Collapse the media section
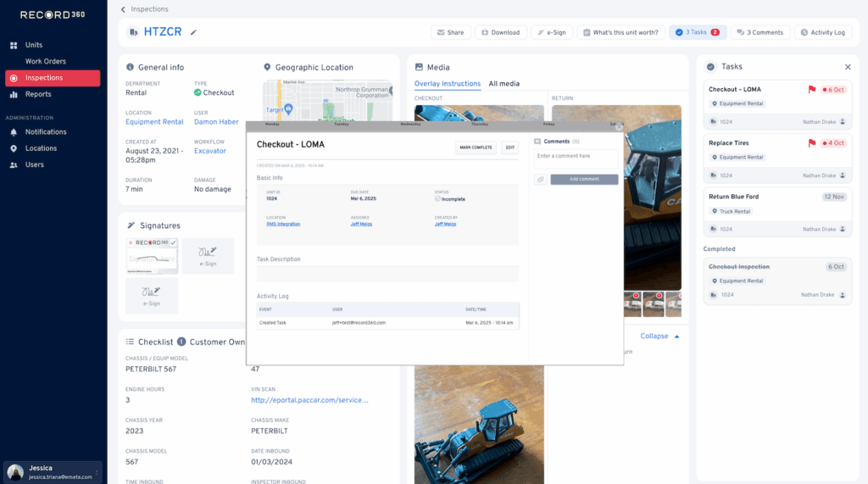The image size is (868, 484). [659, 337]
